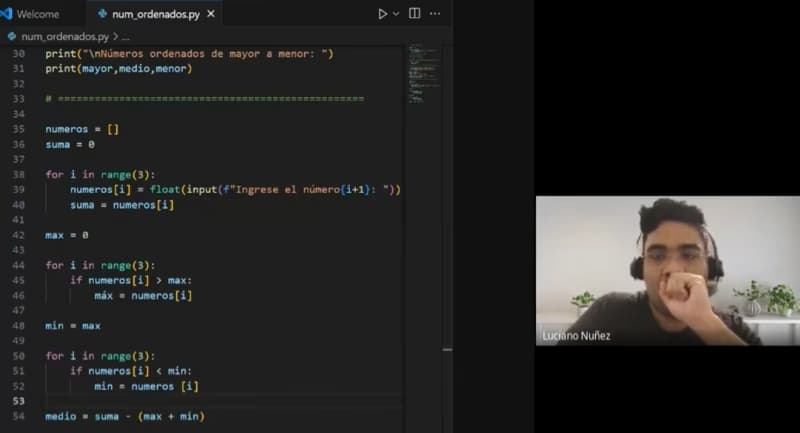Viewport: 800px width, 433px height.
Task: Click the 'min = numeros [i]' line
Action: coord(146,386)
